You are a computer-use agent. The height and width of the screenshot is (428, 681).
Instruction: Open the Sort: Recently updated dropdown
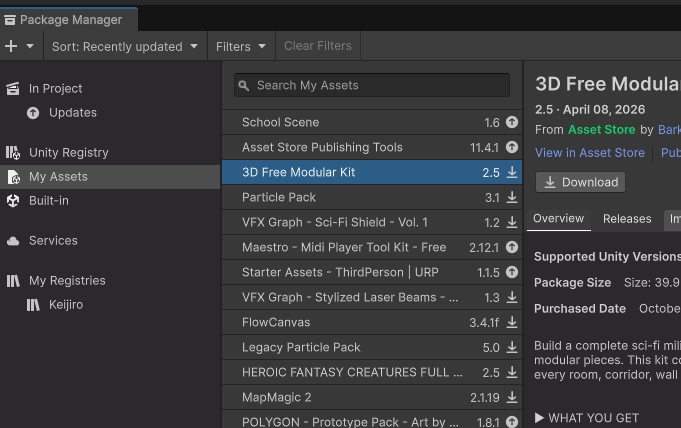pyautogui.click(x=125, y=46)
